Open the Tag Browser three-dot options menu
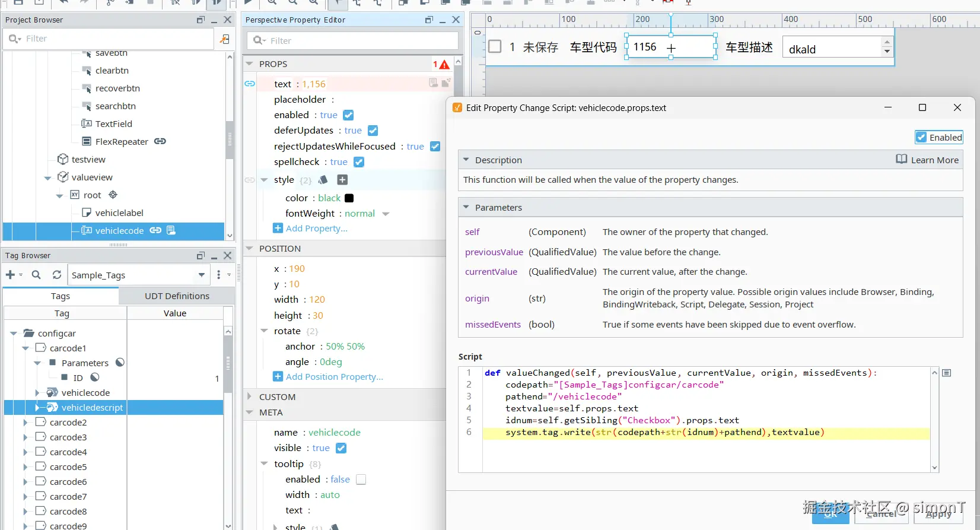Screen dimensions: 980x530 click(x=218, y=275)
